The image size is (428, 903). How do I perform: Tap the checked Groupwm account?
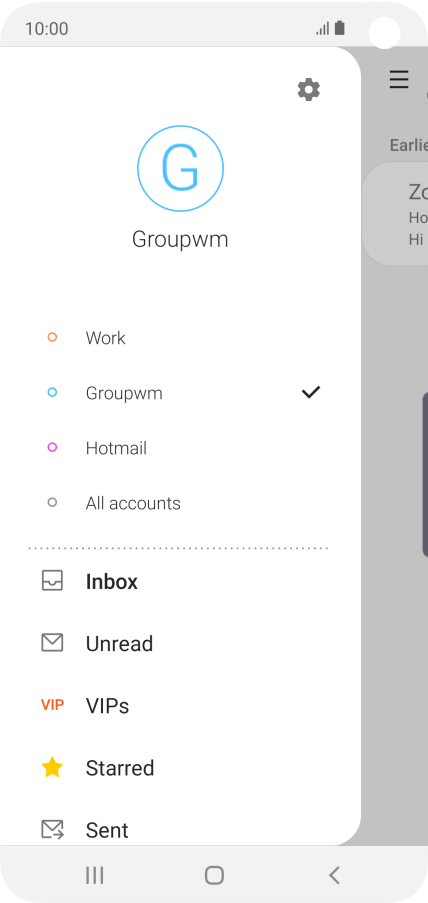coord(180,393)
